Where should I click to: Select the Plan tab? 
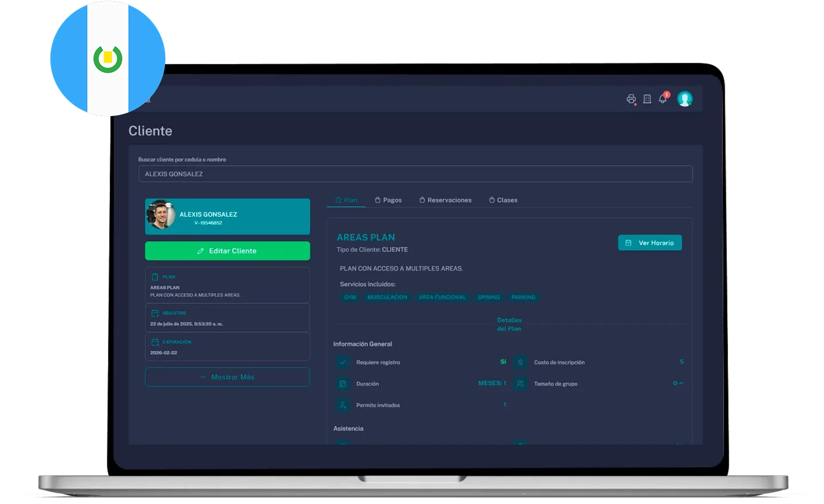[346, 200]
